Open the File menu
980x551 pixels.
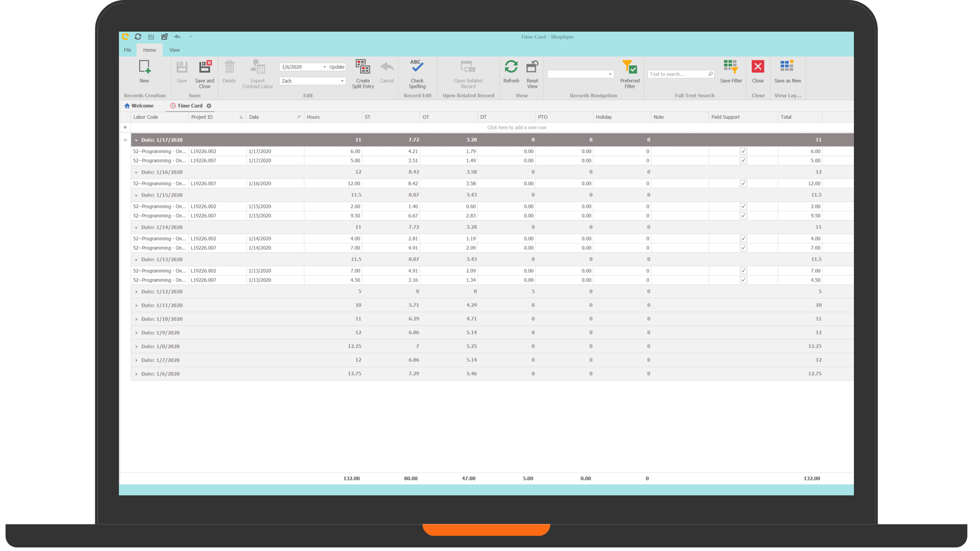[x=128, y=50]
